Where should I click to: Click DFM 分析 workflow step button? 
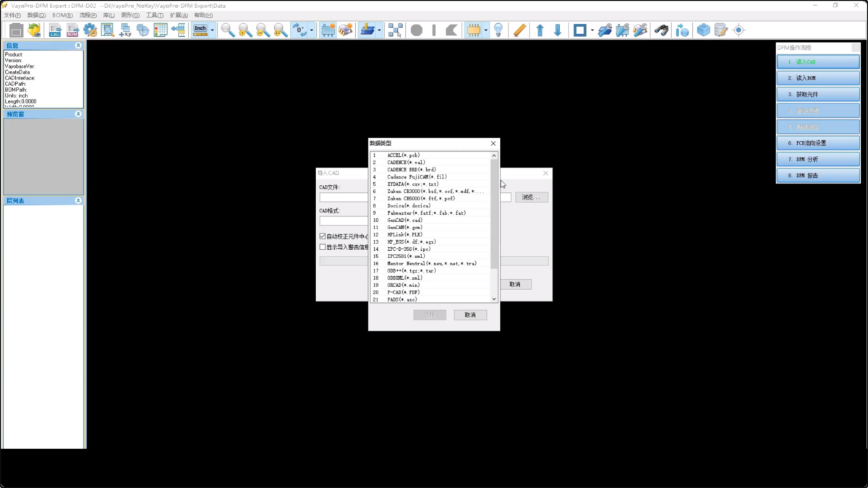point(818,159)
